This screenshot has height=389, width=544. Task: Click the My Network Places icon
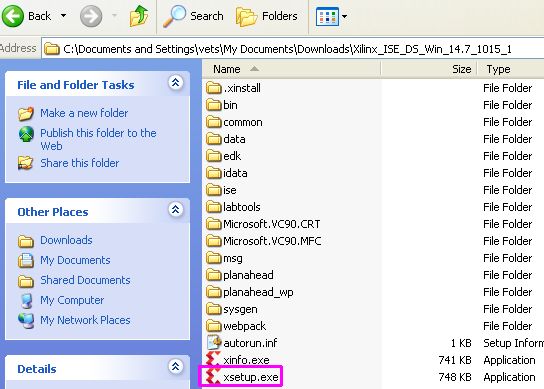pyautogui.click(x=26, y=321)
